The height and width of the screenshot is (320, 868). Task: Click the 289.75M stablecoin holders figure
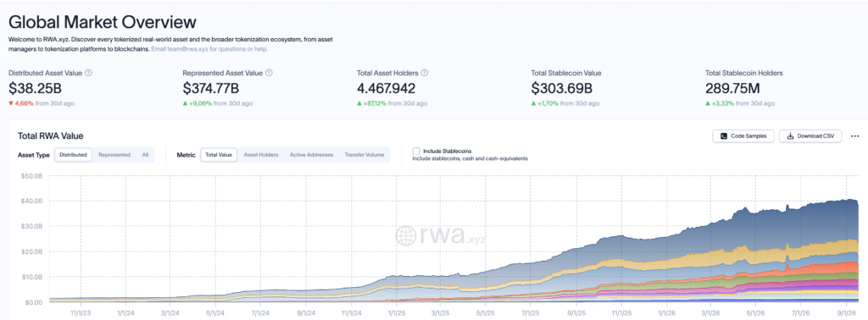[733, 88]
